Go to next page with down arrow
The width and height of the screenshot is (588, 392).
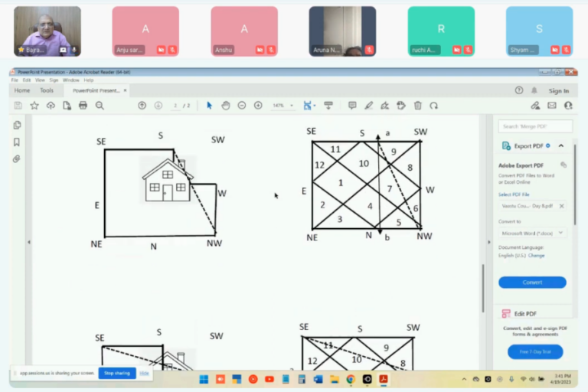tap(158, 106)
